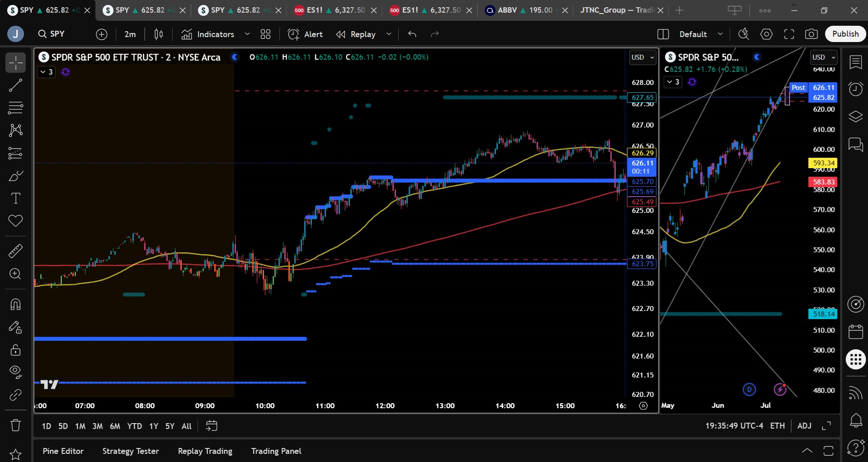Select the brush drawing tool
Viewport: 868px width, 462px height.
pos(15,176)
